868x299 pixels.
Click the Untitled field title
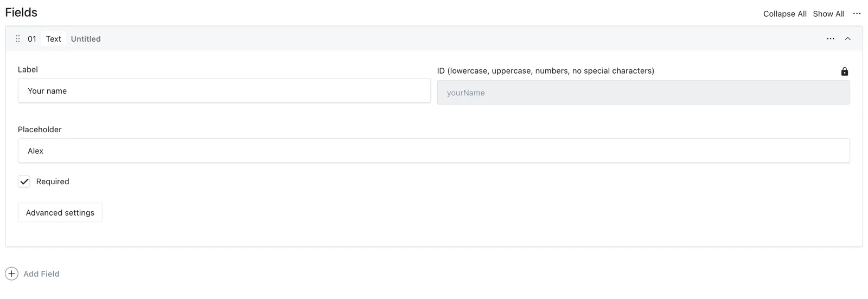(x=86, y=39)
